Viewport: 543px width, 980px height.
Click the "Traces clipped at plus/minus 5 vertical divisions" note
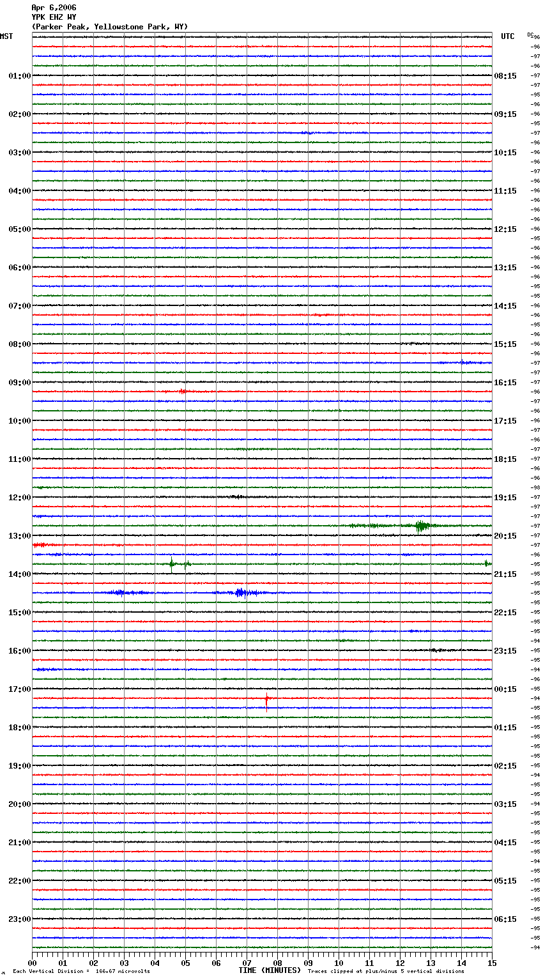pyautogui.click(x=386, y=972)
